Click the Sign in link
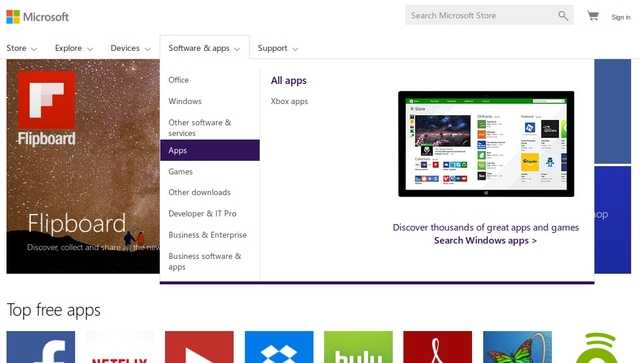Image resolution: width=640 pixels, height=363 pixels. pos(621,17)
